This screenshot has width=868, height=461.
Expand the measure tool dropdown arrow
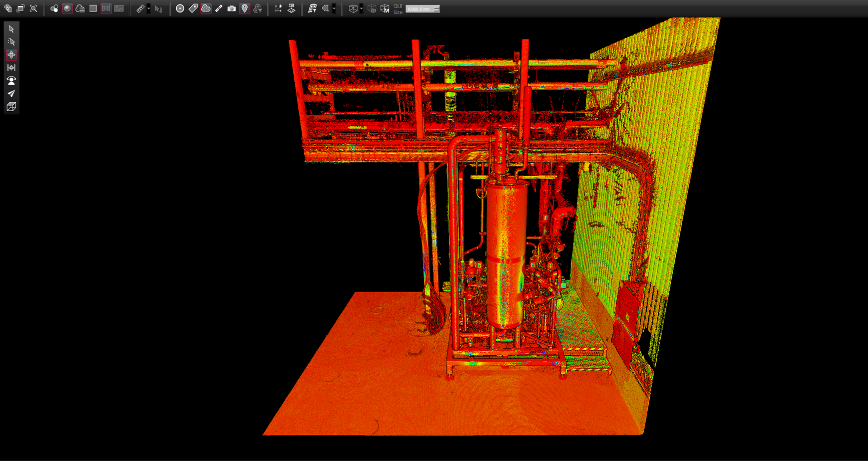[149, 9]
